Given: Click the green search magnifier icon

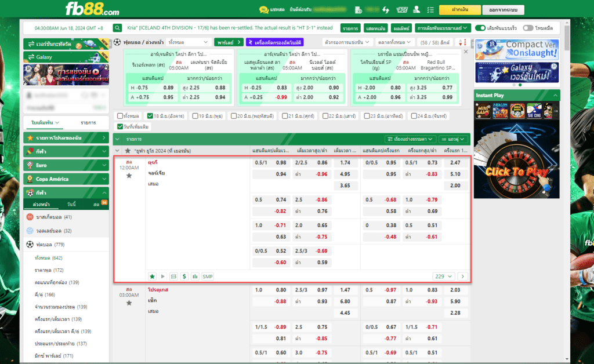Looking at the screenshot, I should (x=117, y=28).
